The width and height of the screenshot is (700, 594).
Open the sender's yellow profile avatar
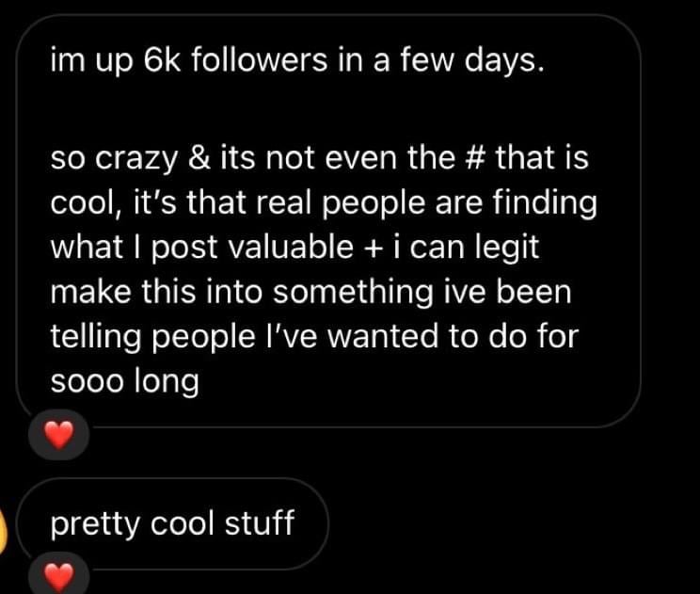[5, 528]
